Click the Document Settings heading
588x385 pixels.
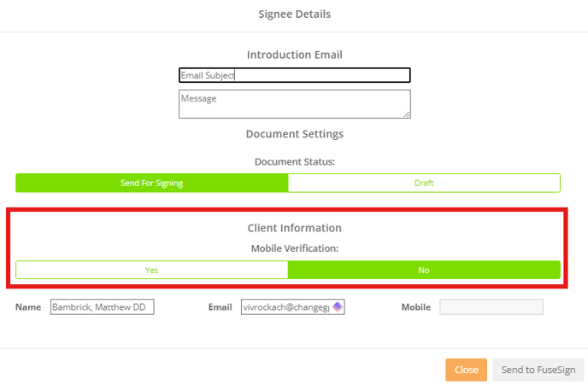[x=295, y=134]
